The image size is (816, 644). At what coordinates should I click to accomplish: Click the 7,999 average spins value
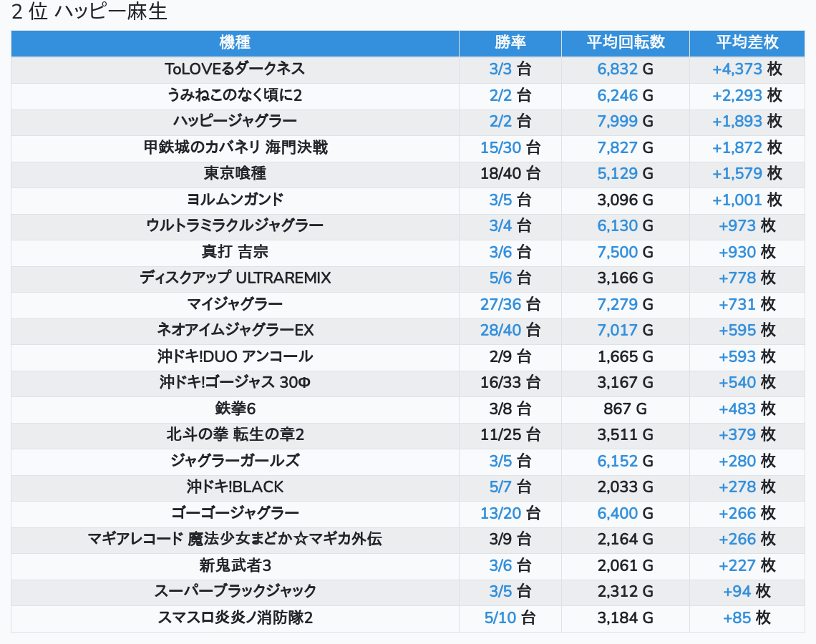(x=617, y=122)
